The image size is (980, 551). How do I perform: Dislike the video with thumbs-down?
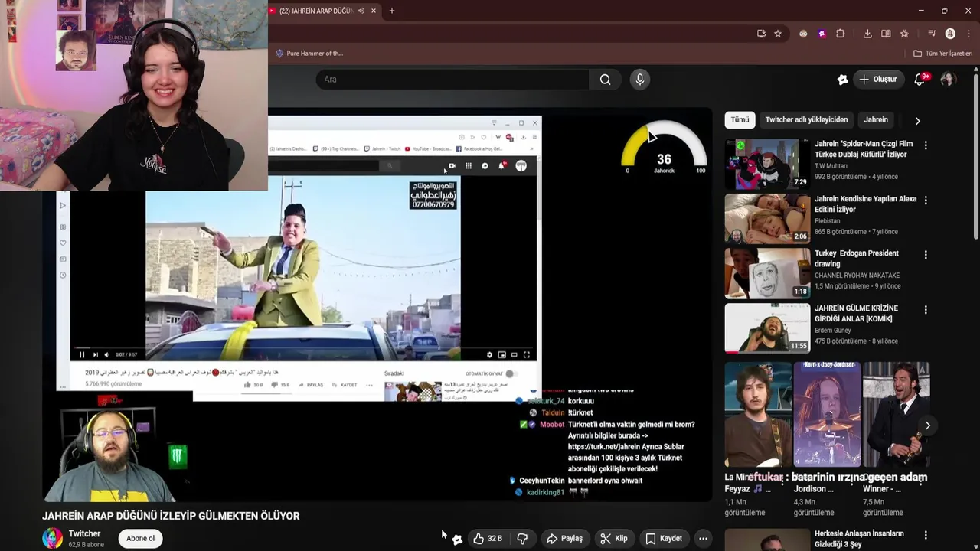click(522, 538)
